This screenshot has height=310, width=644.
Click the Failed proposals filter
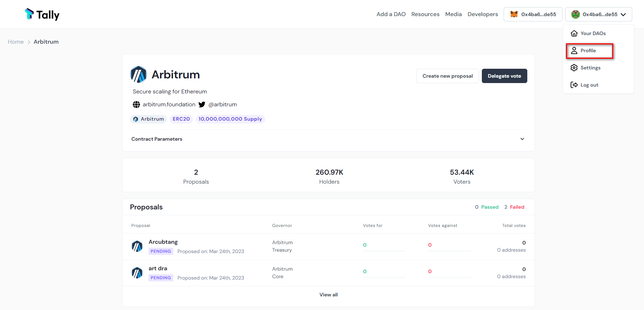(514, 207)
